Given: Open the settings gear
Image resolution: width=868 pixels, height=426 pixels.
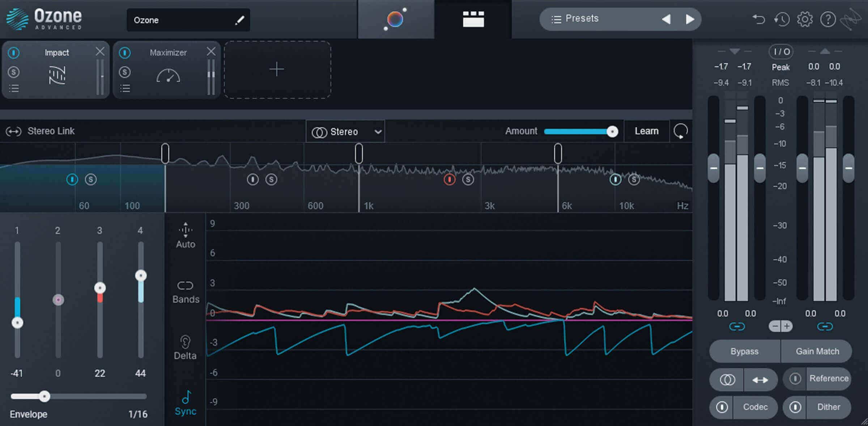Looking at the screenshot, I should click(805, 19).
